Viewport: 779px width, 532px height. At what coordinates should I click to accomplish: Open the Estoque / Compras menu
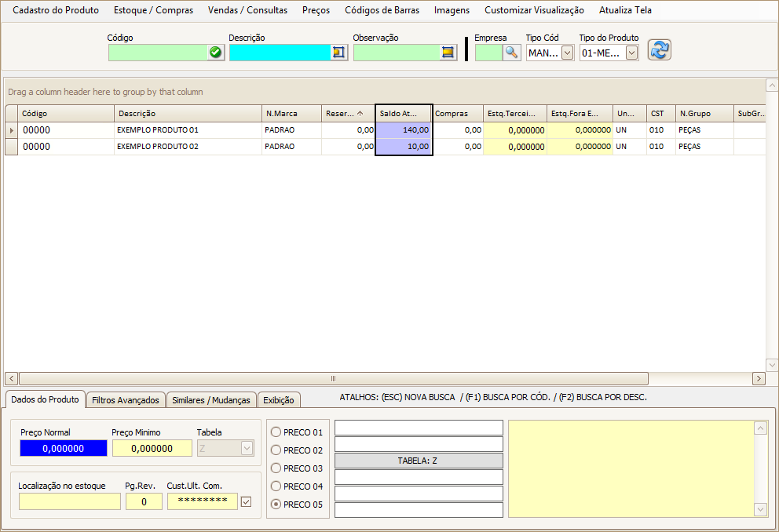pyautogui.click(x=153, y=10)
